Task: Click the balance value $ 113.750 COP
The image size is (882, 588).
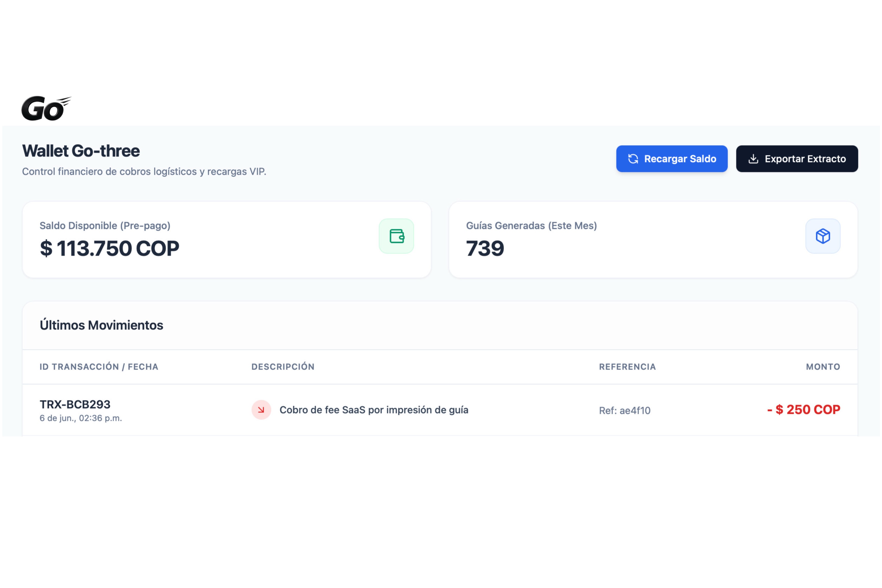Action: (109, 248)
